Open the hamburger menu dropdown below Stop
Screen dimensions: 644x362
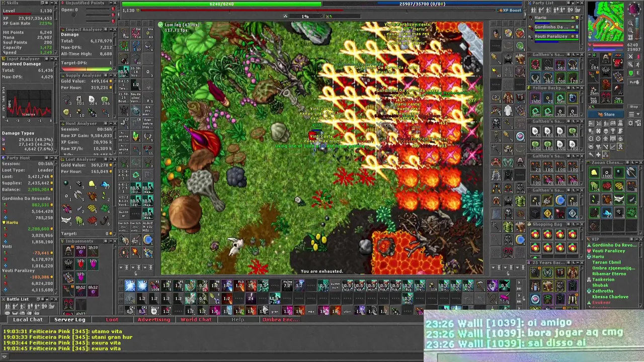point(634,114)
